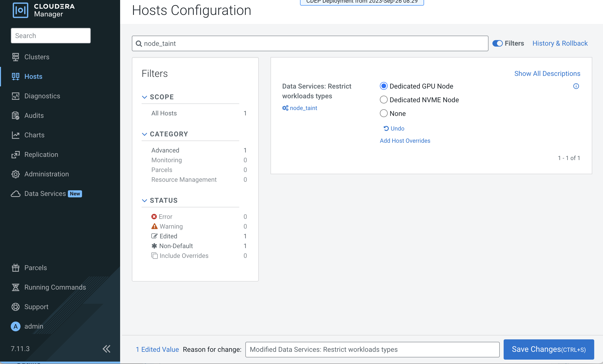603x364 pixels.
Task: Open the Charts section
Action: click(34, 135)
